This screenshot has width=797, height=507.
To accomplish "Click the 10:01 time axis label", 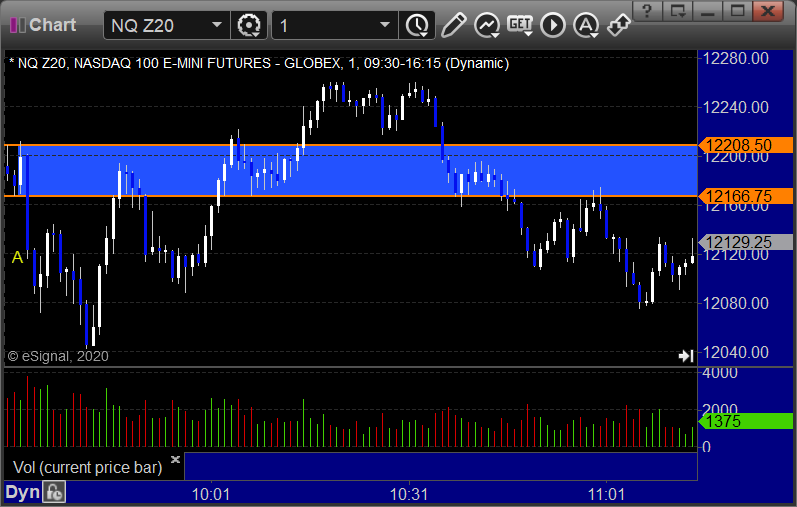I will coord(211,494).
